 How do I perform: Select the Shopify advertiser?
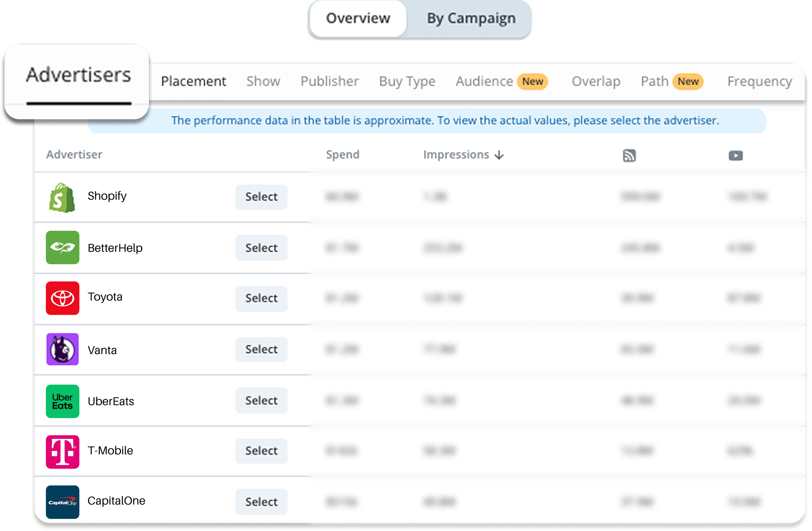pyautogui.click(x=261, y=197)
